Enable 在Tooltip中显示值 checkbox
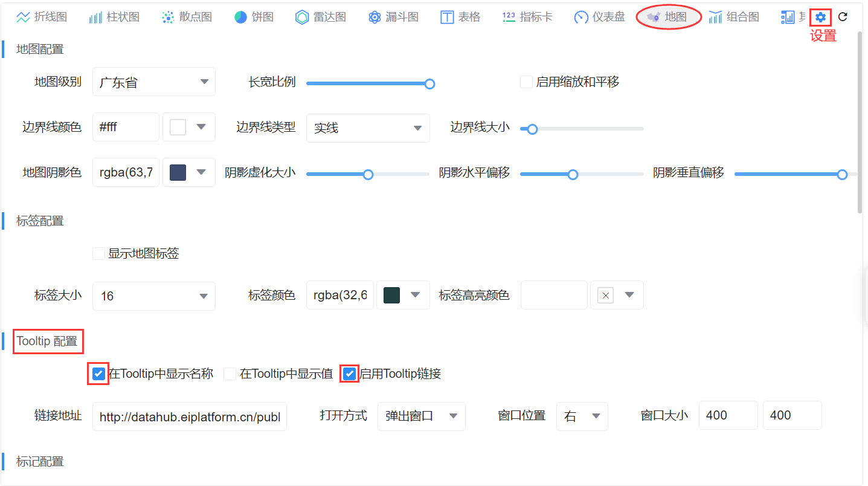 tap(230, 374)
